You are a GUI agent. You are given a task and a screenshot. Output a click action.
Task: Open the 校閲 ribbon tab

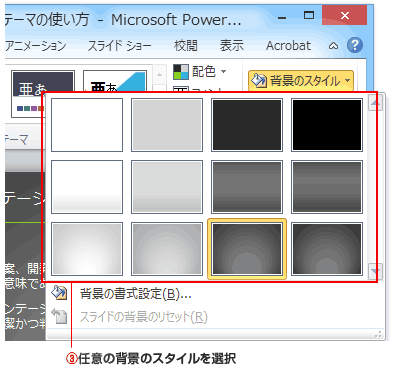pyautogui.click(x=186, y=46)
